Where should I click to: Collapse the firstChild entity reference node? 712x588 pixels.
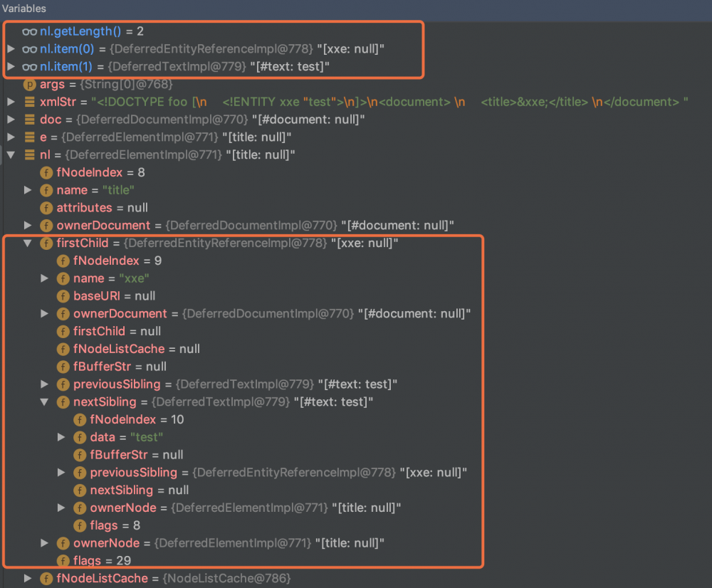click(x=28, y=243)
